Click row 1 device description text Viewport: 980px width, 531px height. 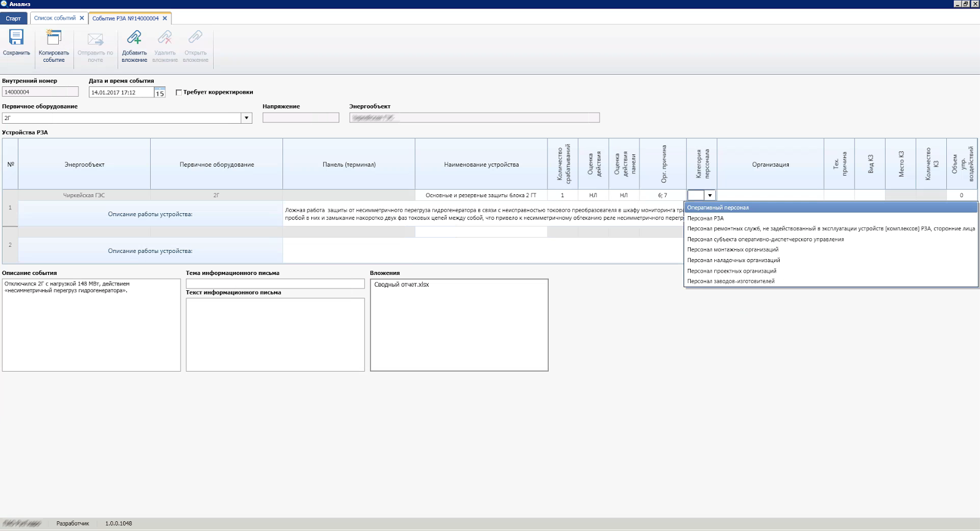coord(484,214)
